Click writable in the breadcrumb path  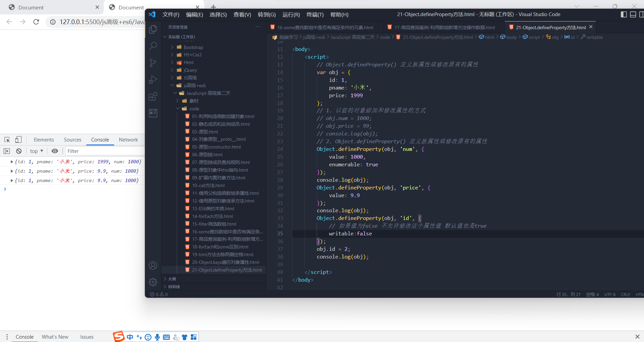(x=594, y=37)
